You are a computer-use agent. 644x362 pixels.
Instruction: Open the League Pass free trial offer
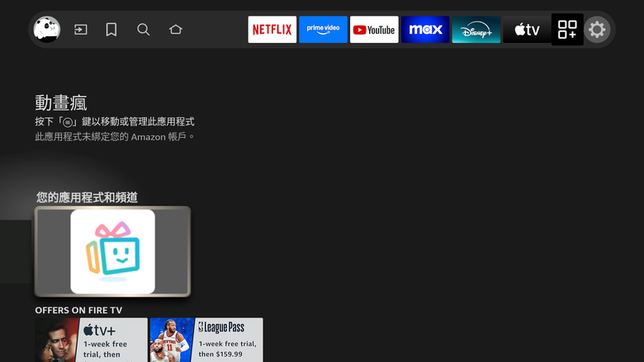206,340
